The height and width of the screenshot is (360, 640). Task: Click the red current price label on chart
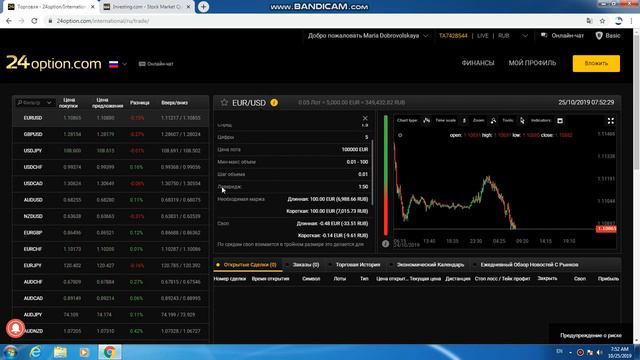point(606,229)
